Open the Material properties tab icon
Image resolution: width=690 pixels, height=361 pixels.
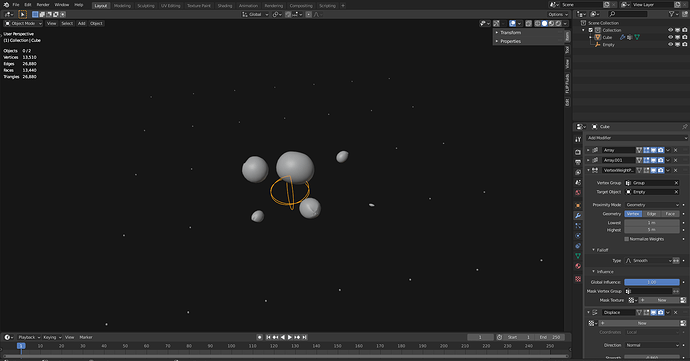[x=578, y=266]
